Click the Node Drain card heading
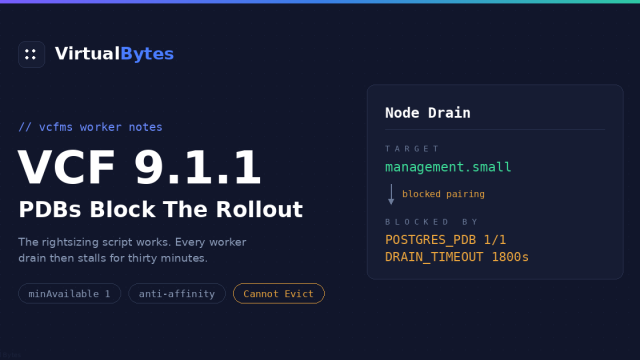Image resolution: width=640 pixels, height=360 pixels. (427, 113)
